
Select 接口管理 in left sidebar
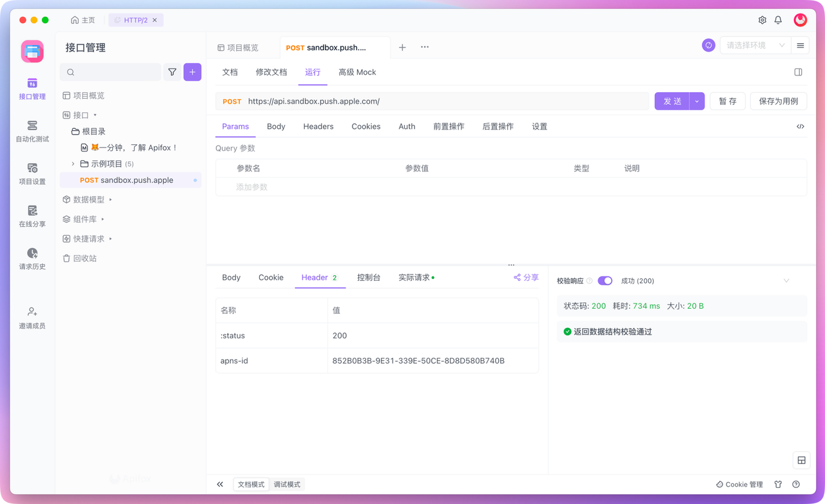tap(32, 89)
